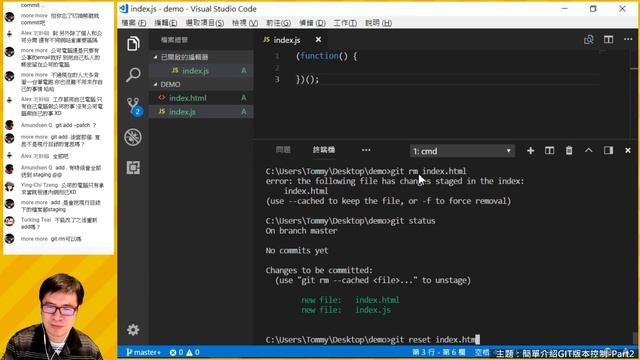Screen dimensions: 640x360
Task: Move the panel position using the panel icon
Action: coord(608,151)
